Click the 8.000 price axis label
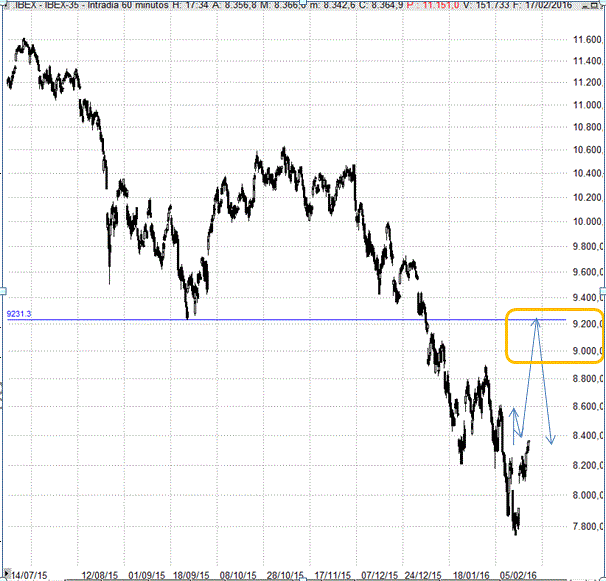Viewport: 606px width, 581px height. (587, 495)
